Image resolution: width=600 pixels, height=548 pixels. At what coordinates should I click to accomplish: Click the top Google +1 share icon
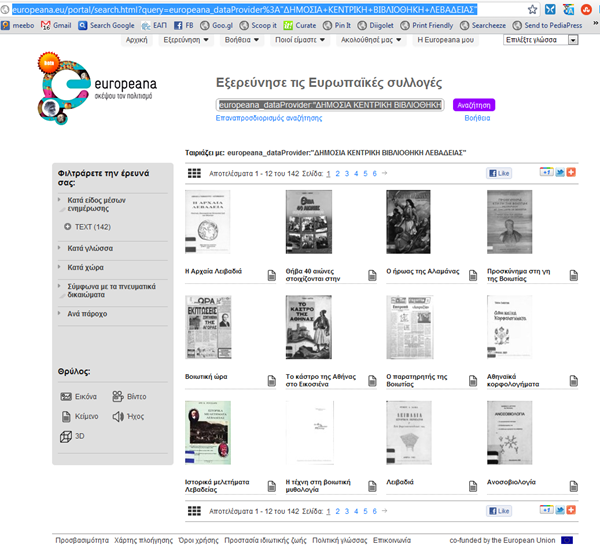tap(546, 172)
